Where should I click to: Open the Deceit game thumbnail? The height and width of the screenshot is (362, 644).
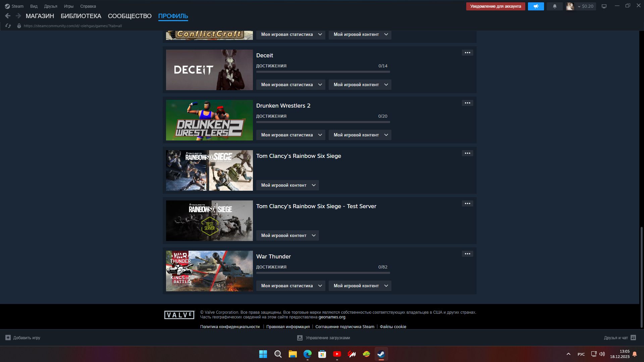(209, 70)
